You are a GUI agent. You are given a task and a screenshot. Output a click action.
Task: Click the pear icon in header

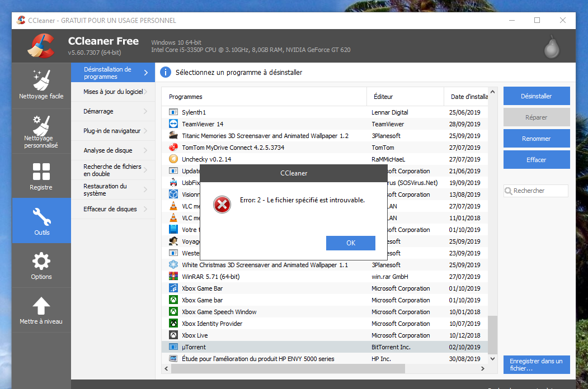552,47
